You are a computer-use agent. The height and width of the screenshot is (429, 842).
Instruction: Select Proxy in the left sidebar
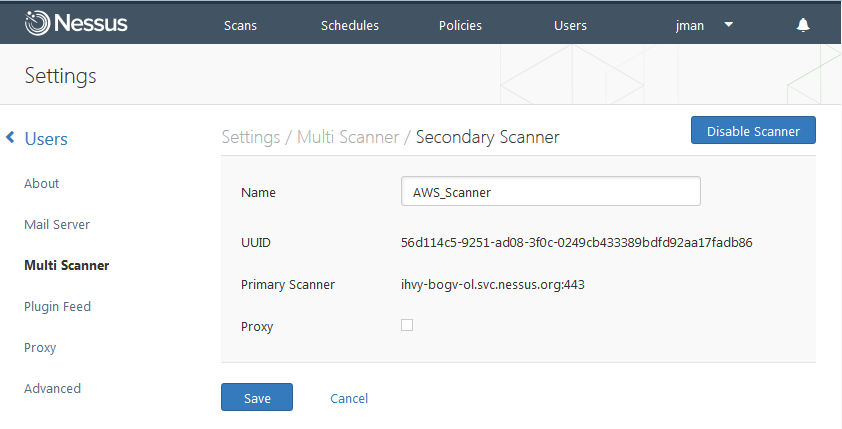tap(40, 348)
